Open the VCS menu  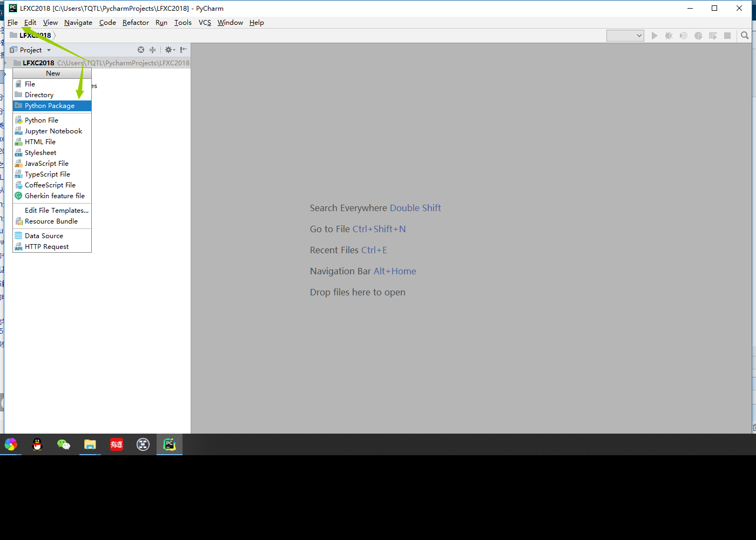(205, 23)
